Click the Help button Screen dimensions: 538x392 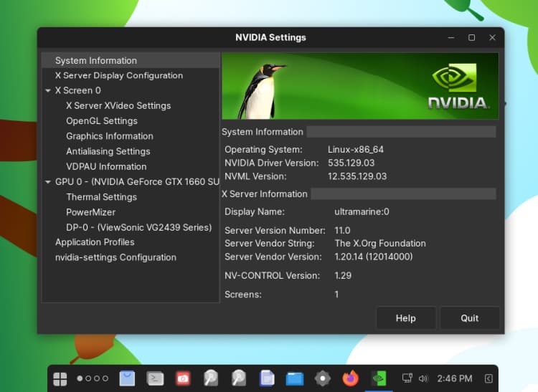point(406,318)
